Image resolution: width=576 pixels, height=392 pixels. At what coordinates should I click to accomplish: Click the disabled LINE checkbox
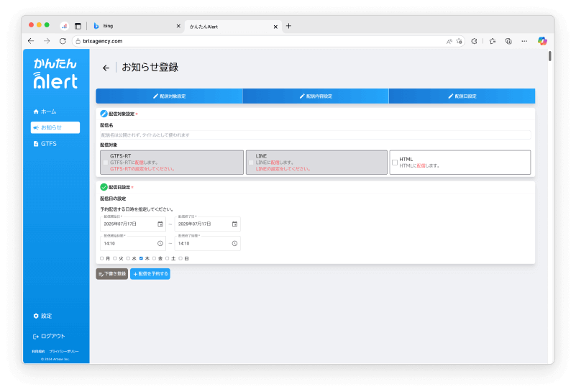point(251,163)
